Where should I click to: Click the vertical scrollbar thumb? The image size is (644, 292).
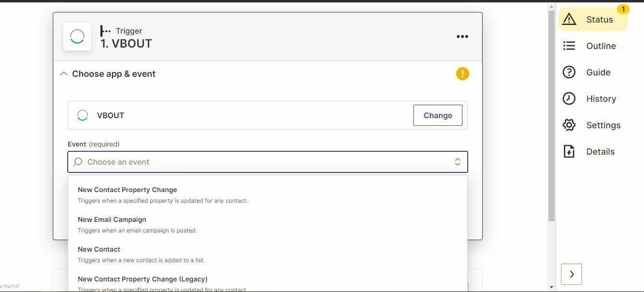point(552,115)
